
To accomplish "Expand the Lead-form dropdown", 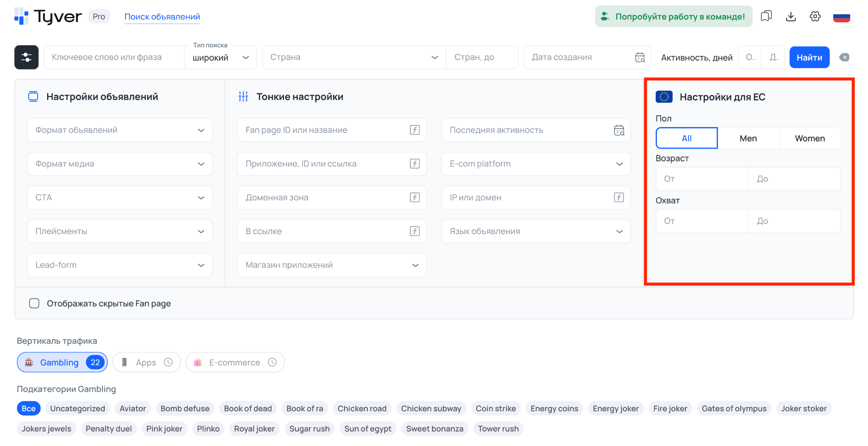I will (120, 265).
